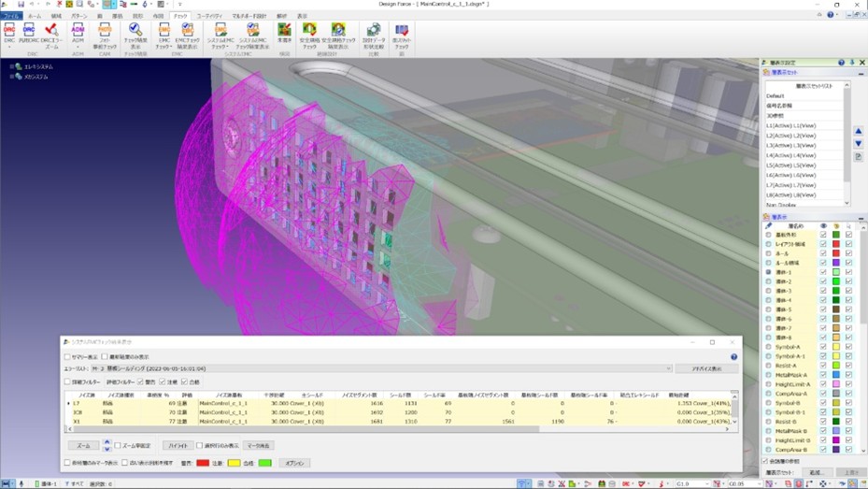Run the DRC check tool

(x=9, y=32)
